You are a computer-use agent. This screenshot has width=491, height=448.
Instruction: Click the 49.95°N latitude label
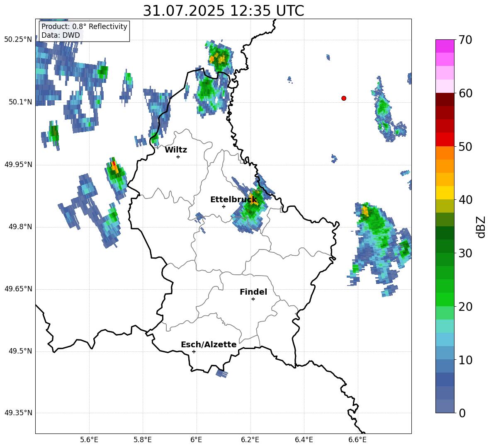(18, 165)
